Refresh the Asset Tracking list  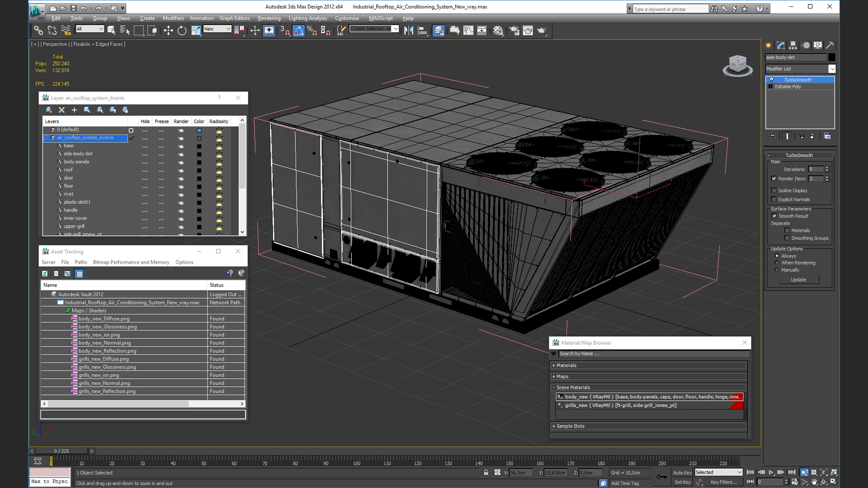pyautogui.click(x=45, y=273)
